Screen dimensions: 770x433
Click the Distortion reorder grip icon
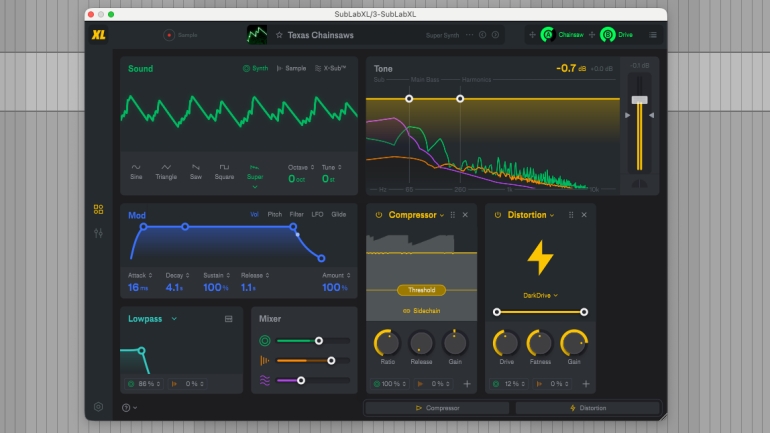571,215
